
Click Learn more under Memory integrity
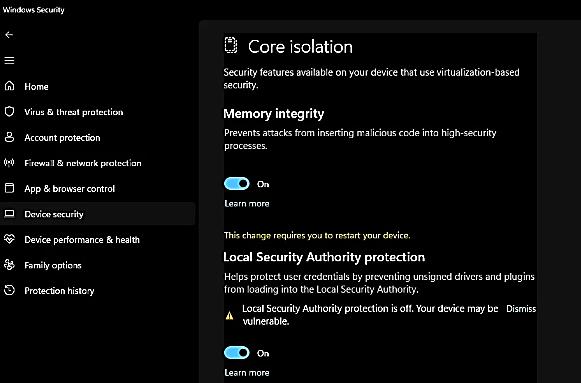[247, 203]
